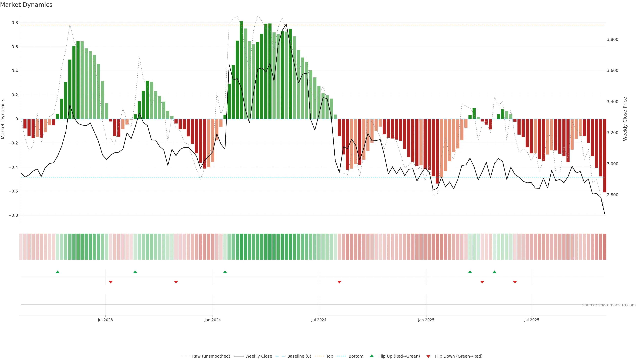The image size is (644, 362).
Task: Click the source: sharemaestro.com text
Action: pos(609,305)
